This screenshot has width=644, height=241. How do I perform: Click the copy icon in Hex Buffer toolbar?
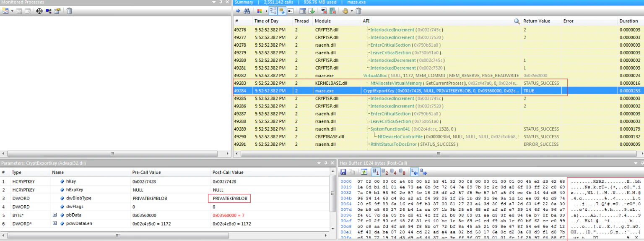352,172
